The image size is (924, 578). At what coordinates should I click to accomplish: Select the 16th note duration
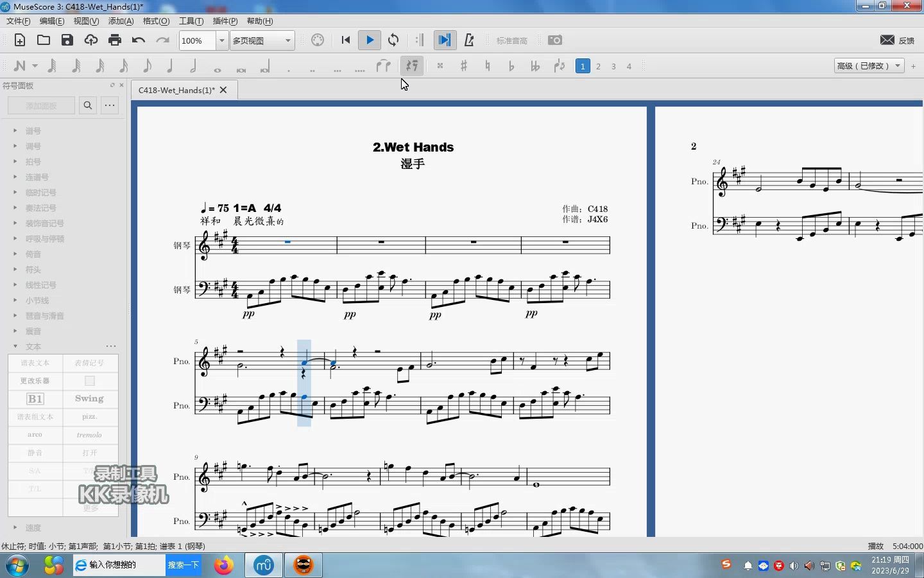pos(123,66)
